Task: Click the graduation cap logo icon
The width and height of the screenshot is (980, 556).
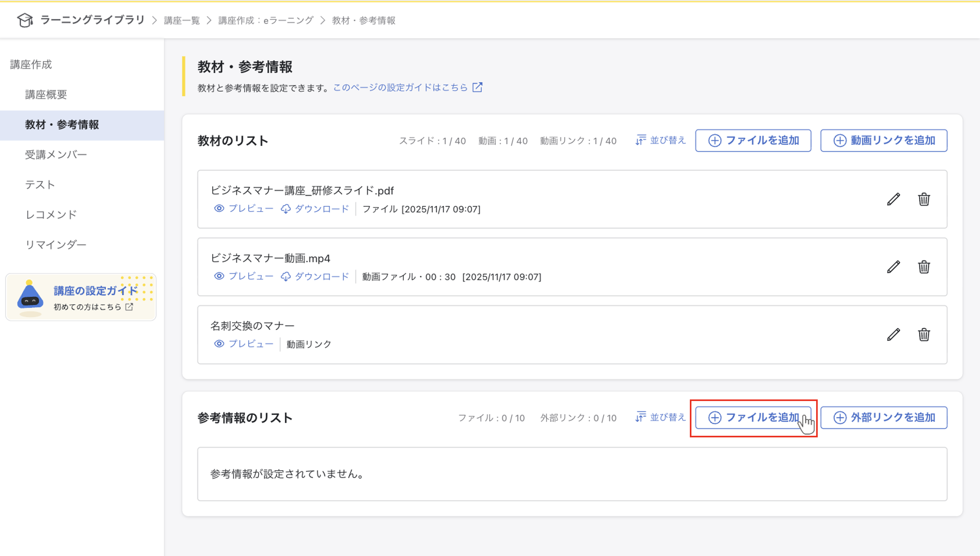Action: pos(25,20)
